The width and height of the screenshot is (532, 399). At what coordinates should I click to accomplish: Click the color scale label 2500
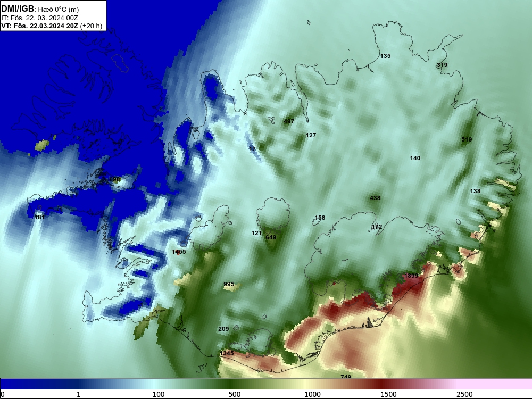(x=464, y=394)
